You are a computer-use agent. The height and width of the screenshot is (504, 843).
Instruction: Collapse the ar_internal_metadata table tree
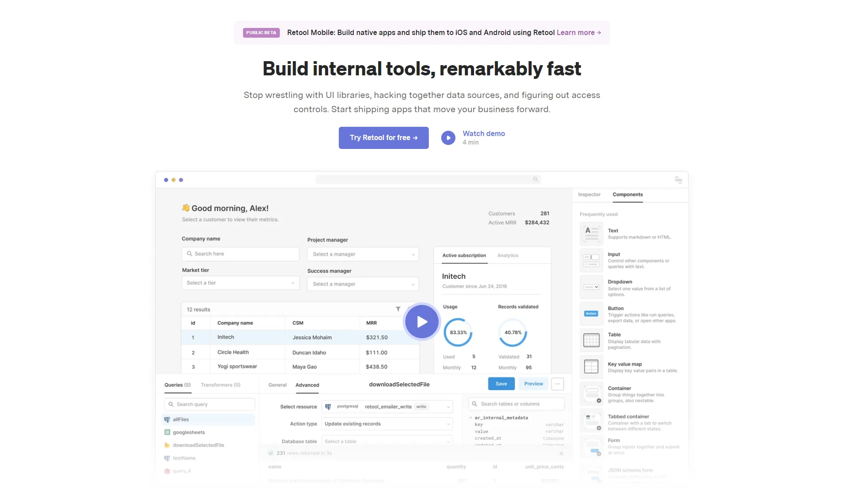pyautogui.click(x=471, y=418)
